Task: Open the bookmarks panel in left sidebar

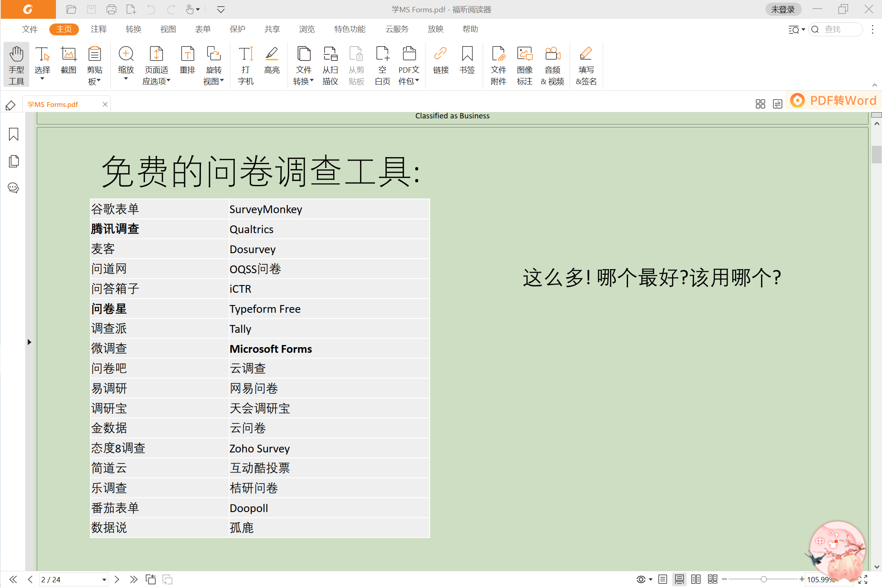Action: (x=13, y=134)
